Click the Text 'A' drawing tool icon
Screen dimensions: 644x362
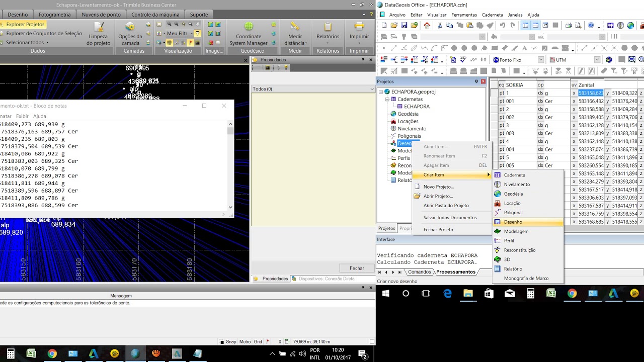(525, 48)
